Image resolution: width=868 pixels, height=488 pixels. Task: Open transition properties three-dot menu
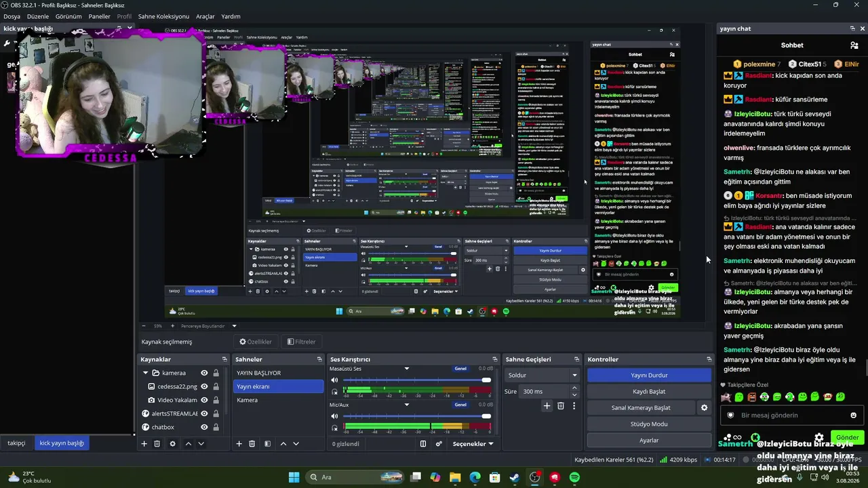[574, 406]
